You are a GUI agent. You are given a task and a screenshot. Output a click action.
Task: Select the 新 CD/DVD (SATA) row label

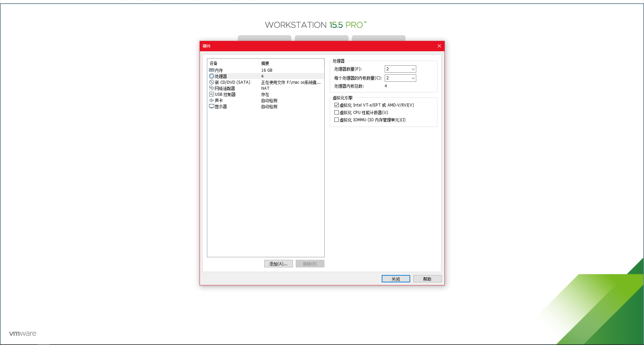(233, 82)
